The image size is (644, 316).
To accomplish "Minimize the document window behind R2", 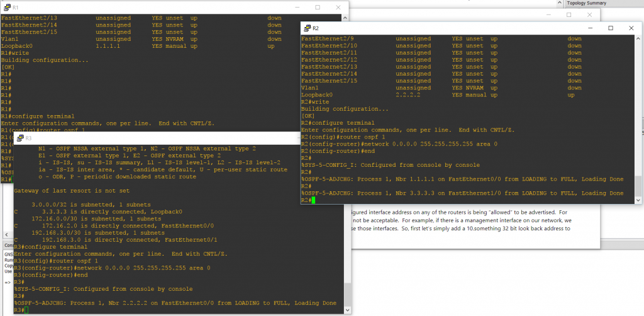I will click(x=548, y=15).
